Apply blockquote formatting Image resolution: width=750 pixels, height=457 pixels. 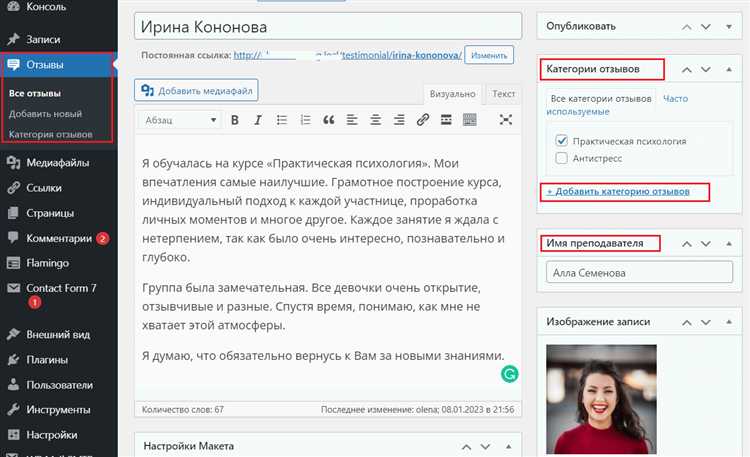coord(329,120)
